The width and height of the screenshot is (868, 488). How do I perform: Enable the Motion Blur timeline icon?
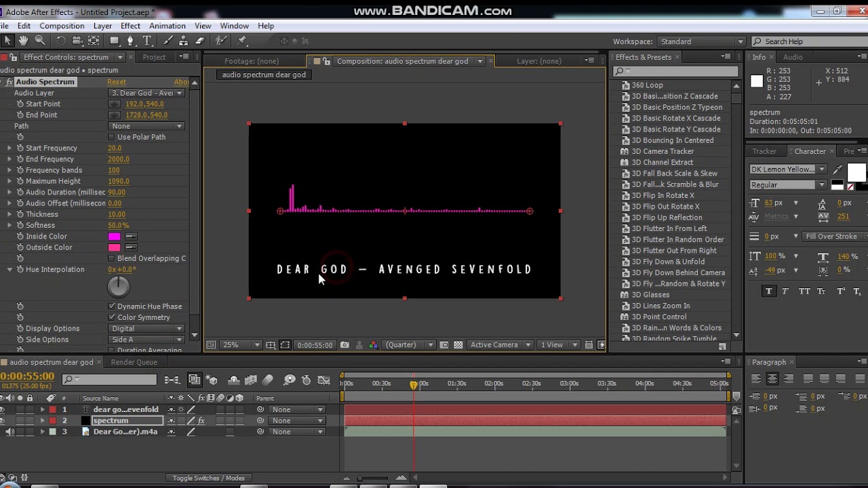(267, 380)
